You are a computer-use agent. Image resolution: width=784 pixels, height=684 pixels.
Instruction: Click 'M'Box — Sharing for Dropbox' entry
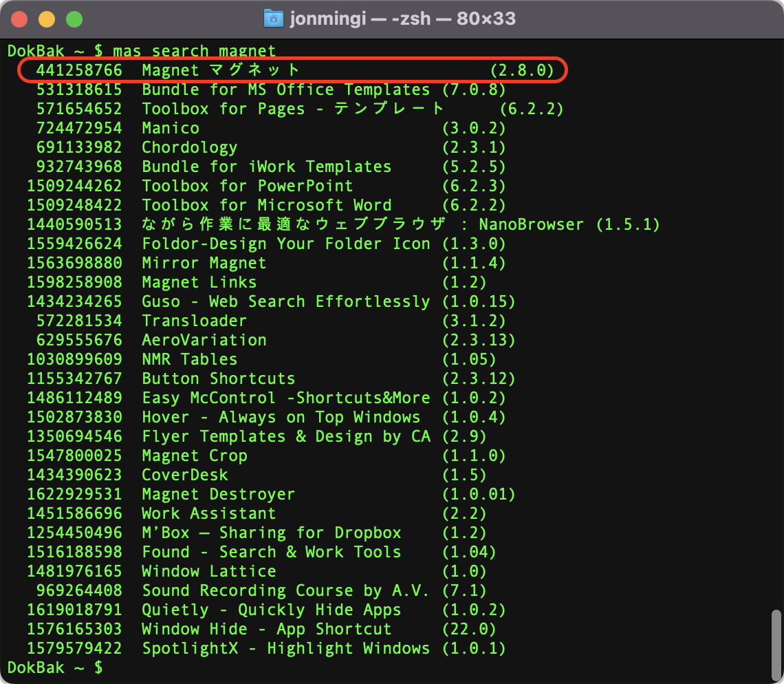pos(272,533)
